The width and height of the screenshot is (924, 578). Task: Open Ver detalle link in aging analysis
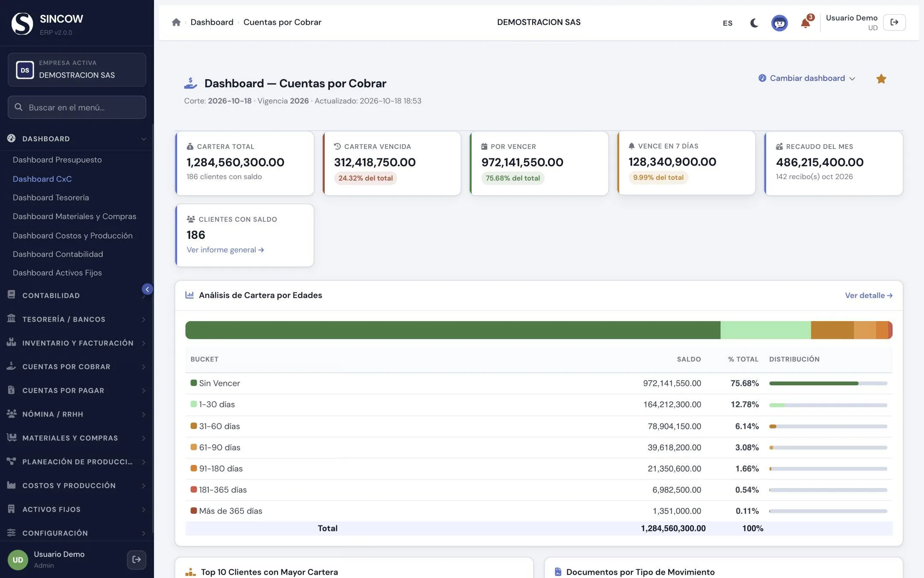point(868,295)
